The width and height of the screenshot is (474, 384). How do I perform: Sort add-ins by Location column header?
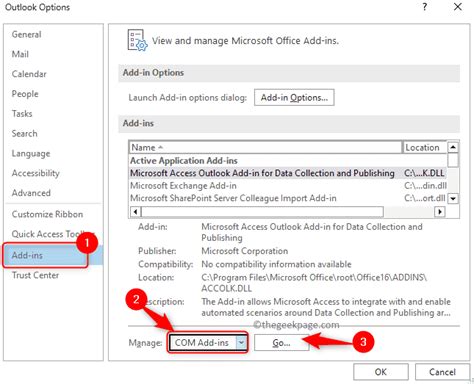tap(424, 147)
